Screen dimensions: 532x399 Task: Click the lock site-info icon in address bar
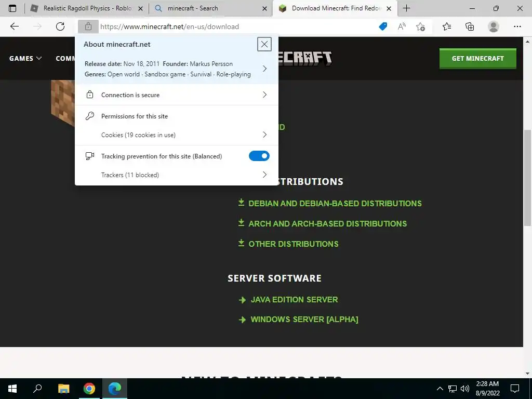(x=88, y=26)
